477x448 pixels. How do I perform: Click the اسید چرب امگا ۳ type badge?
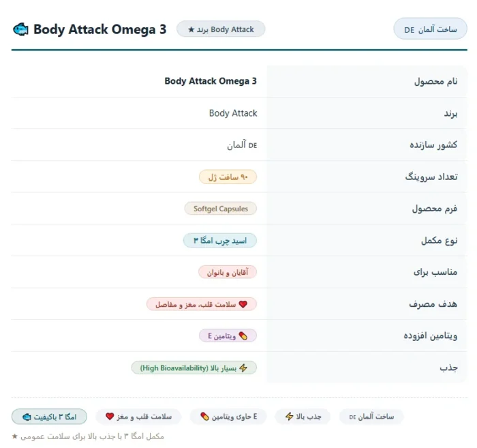(220, 241)
